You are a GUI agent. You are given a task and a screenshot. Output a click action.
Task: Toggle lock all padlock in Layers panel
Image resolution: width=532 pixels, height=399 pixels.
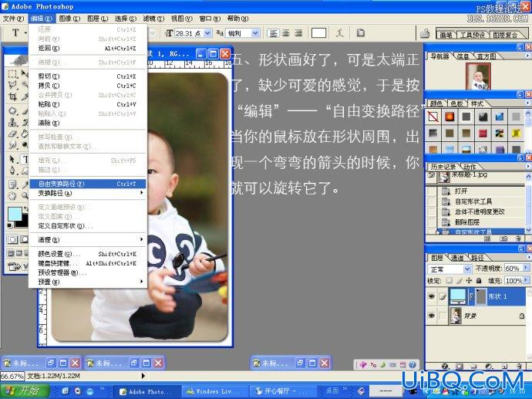tap(479, 280)
